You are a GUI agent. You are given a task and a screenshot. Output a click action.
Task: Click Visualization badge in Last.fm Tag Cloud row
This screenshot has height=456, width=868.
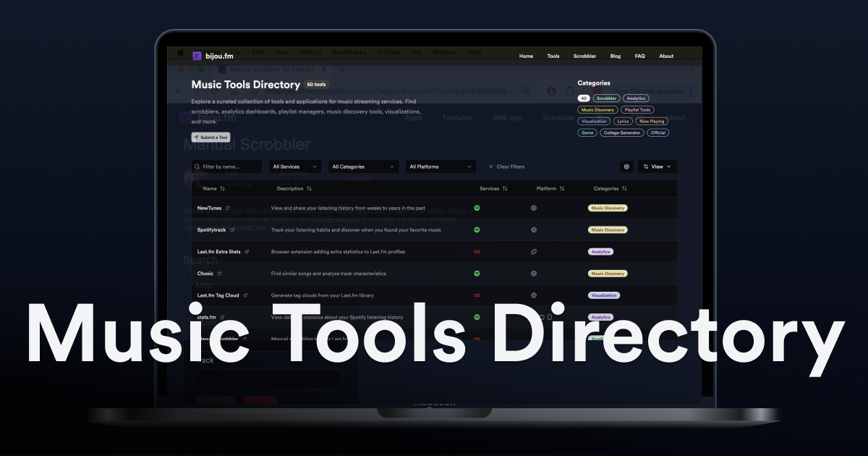click(604, 295)
